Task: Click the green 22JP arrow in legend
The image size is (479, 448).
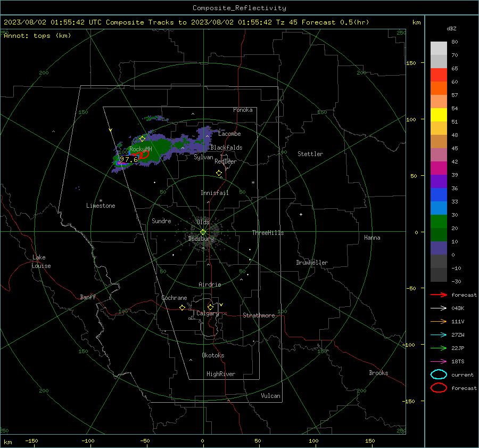Action: 439,348
